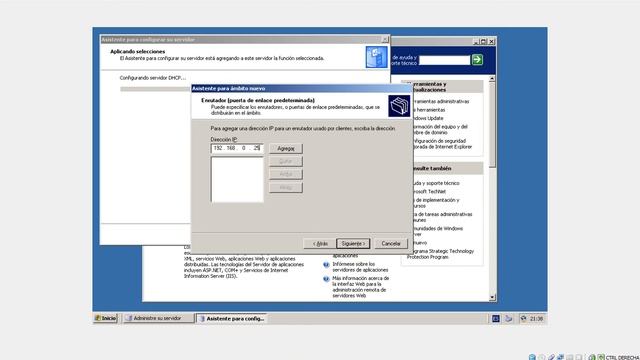Viewport: 640px width, 360px height.
Task: Click the Agregar button
Action: 286,149
